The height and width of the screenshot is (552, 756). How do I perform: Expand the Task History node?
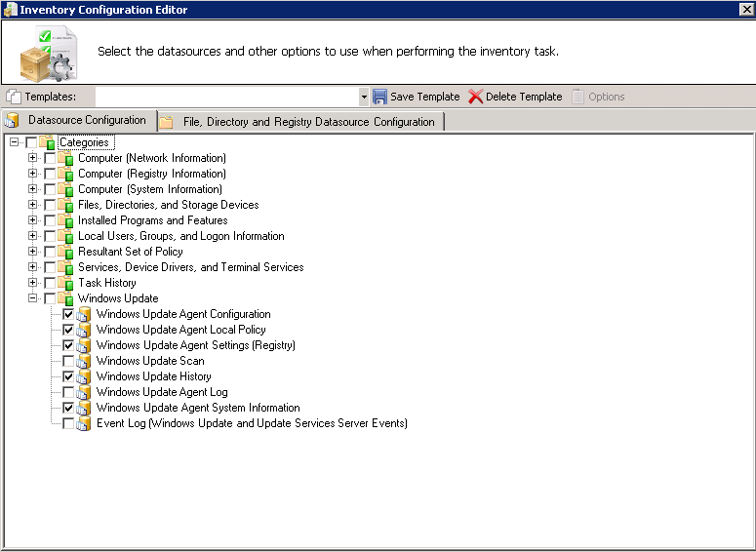[32, 283]
